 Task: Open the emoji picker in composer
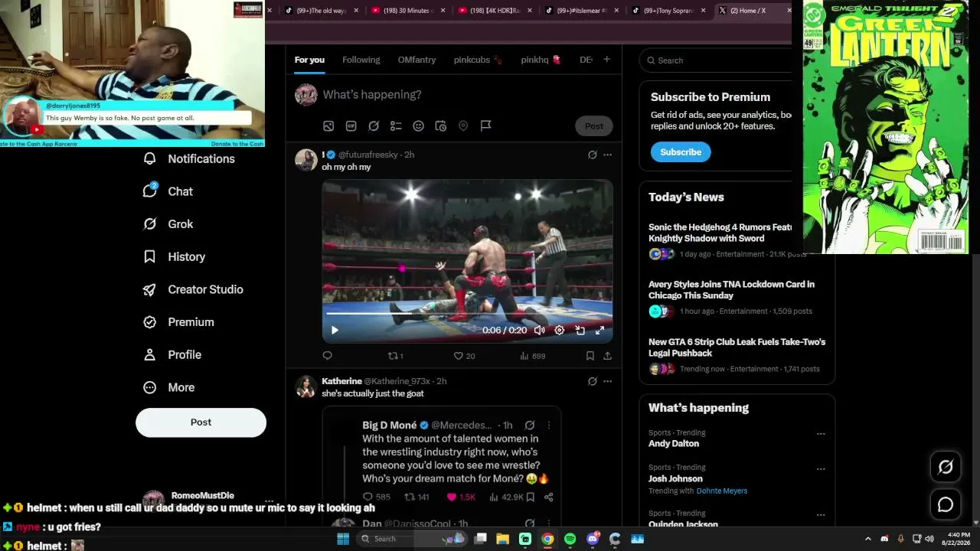(x=418, y=126)
